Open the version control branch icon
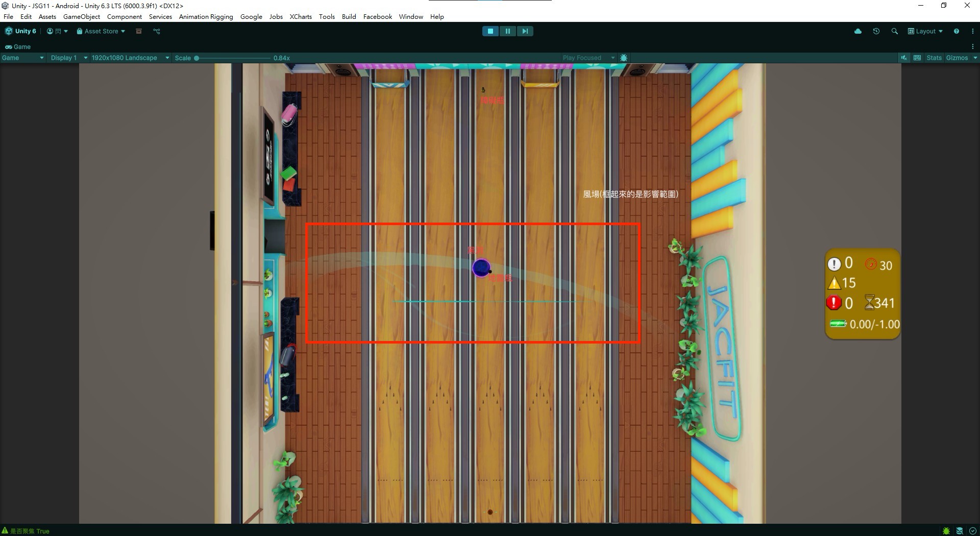This screenshot has height=536, width=980. pos(157,31)
